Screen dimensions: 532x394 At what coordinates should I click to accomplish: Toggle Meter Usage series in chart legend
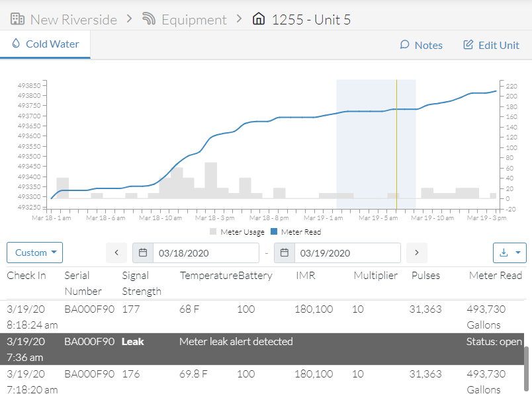point(237,232)
